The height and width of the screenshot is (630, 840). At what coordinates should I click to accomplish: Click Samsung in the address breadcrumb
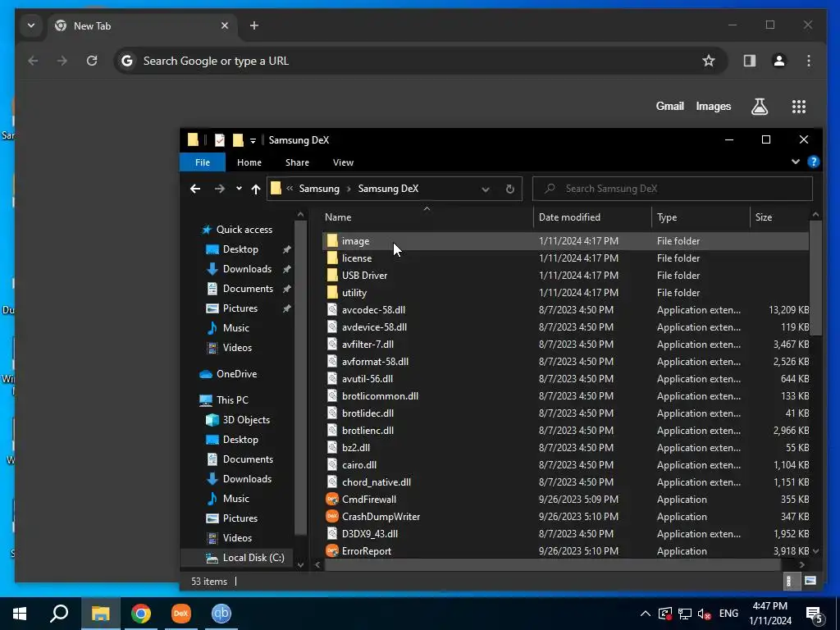click(319, 189)
